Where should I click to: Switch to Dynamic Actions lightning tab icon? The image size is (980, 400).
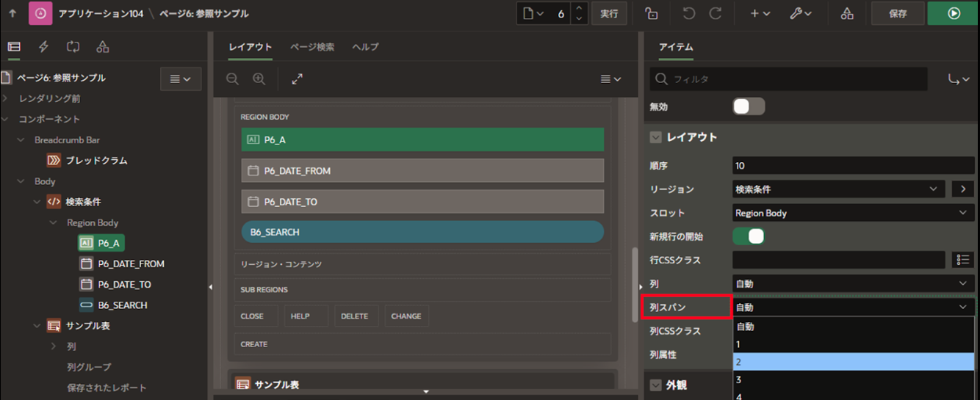click(x=43, y=47)
